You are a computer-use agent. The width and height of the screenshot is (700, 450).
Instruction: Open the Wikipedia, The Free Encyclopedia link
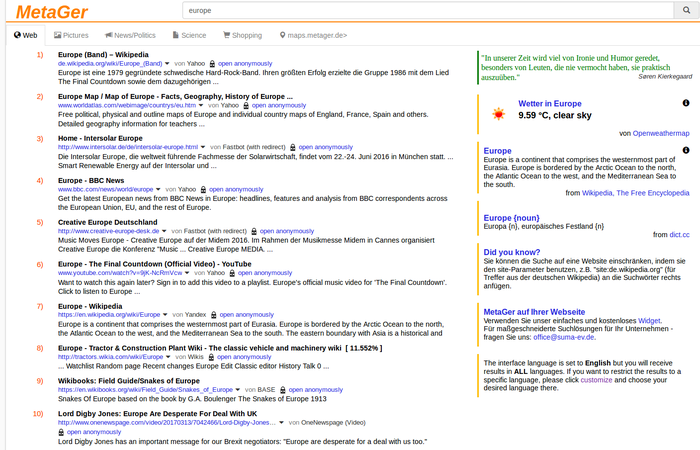click(636, 193)
